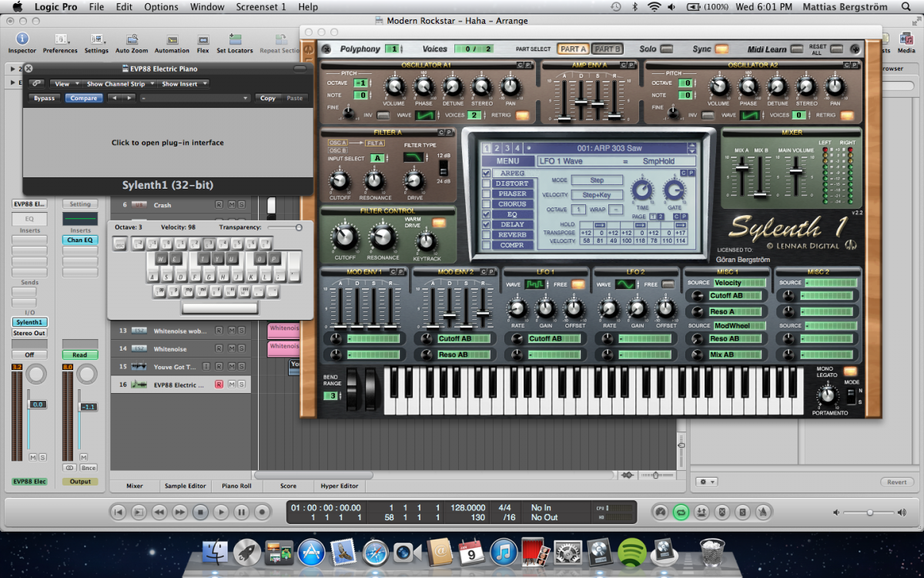
Task: Select the EVP88 Electric track 16
Action: coord(180,385)
